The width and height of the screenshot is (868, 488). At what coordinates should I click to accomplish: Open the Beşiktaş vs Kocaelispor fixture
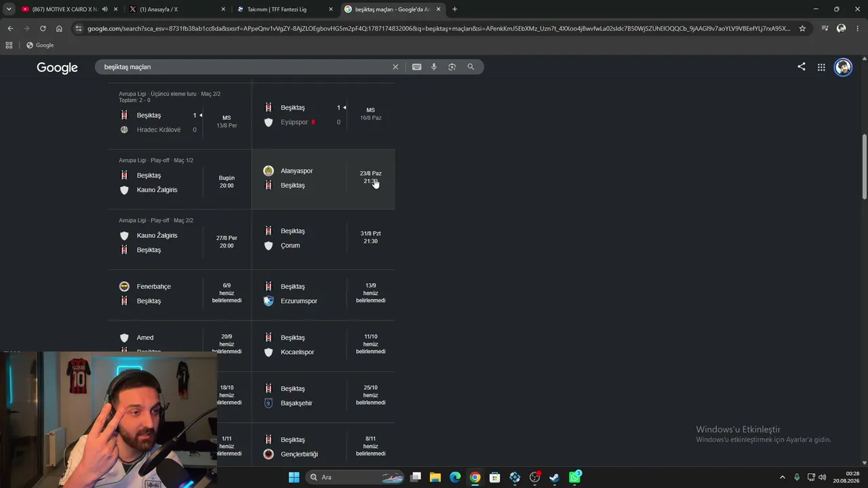pos(323,345)
